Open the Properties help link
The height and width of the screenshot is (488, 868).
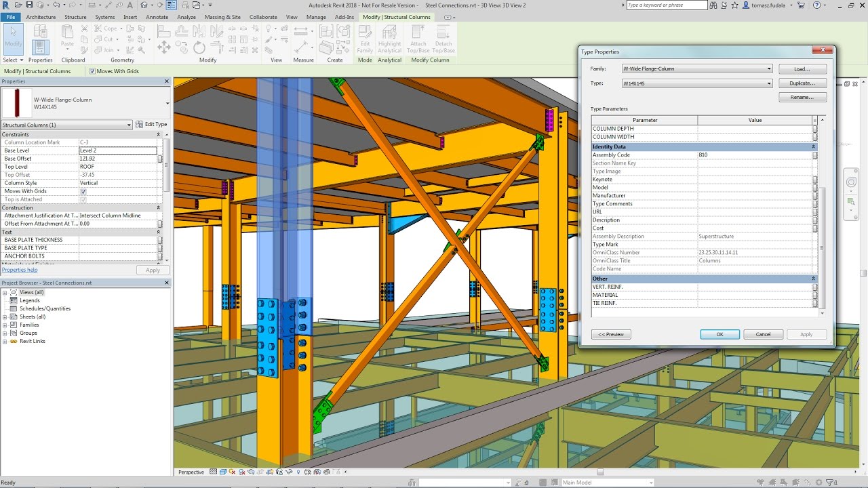pyautogui.click(x=20, y=270)
